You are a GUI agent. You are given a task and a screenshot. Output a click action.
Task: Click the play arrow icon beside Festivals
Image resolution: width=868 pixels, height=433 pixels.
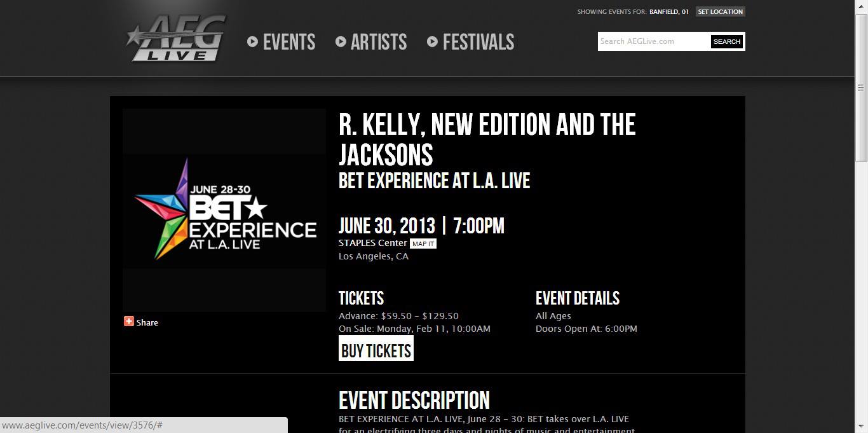[x=433, y=42]
